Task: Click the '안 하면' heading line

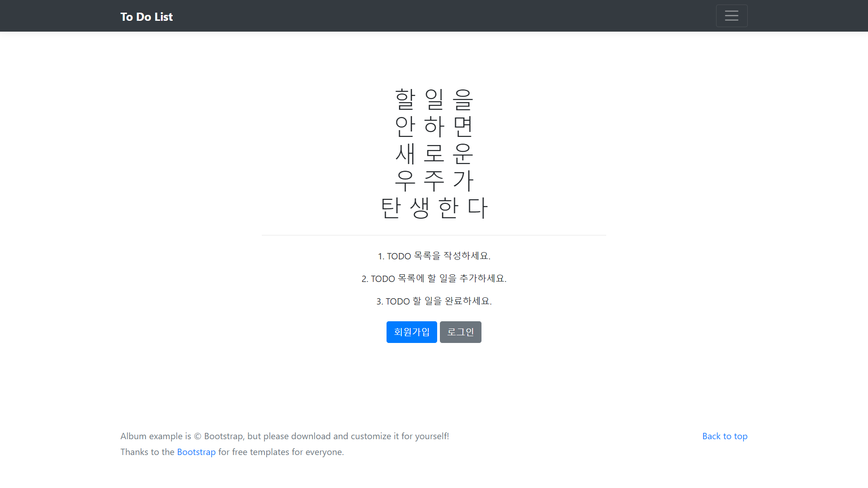Action: coord(434,127)
